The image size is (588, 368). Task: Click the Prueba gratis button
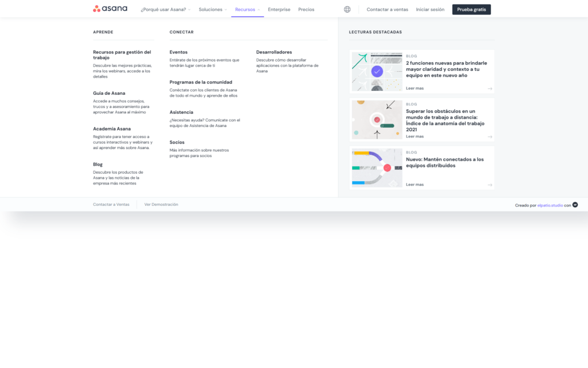(471, 9)
